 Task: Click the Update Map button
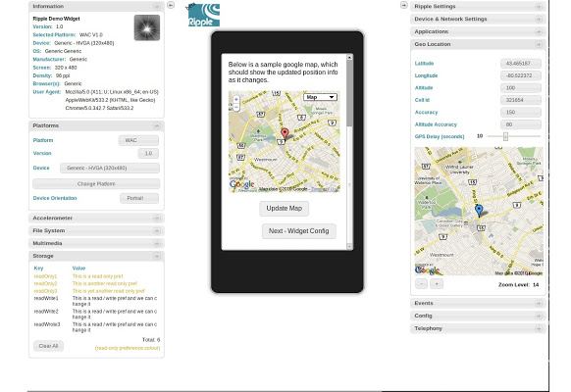tap(285, 209)
